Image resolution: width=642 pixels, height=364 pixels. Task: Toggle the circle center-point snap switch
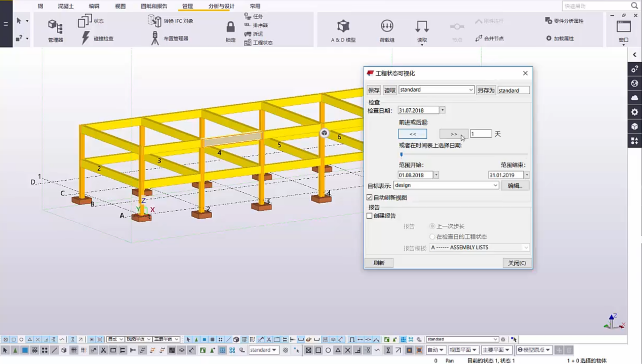click(x=328, y=350)
